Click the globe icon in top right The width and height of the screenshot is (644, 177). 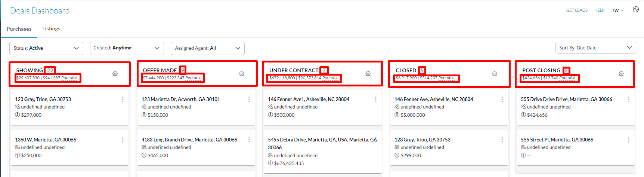pos(636,9)
